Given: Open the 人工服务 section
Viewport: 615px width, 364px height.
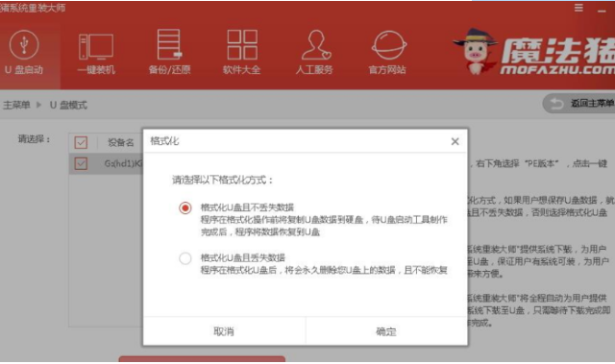Looking at the screenshot, I should pyautogui.click(x=314, y=53).
